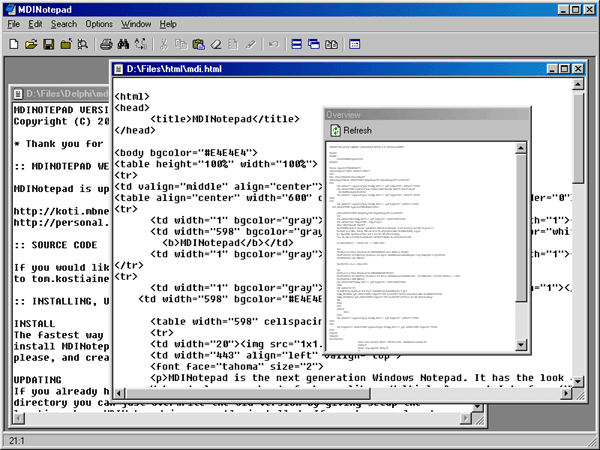Image resolution: width=600 pixels, height=450 pixels.
Task: Click the Cut scissors icon
Action: pos(164,44)
